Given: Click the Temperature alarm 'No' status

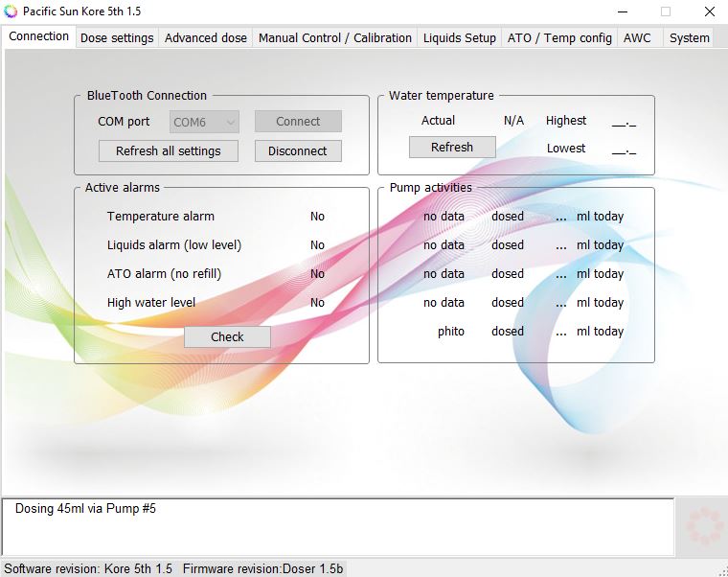Looking at the screenshot, I should (x=318, y=217).
